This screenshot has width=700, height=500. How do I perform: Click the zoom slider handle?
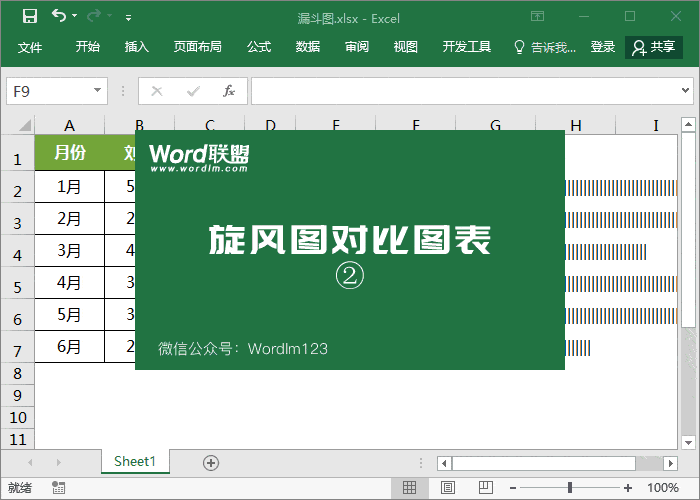click(x=570, y=488)
